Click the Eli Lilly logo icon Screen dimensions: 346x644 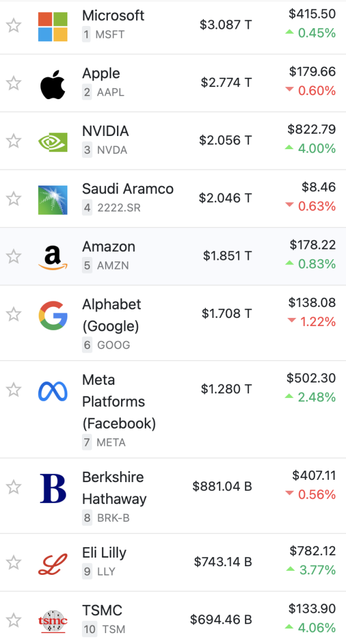(52, 564)
